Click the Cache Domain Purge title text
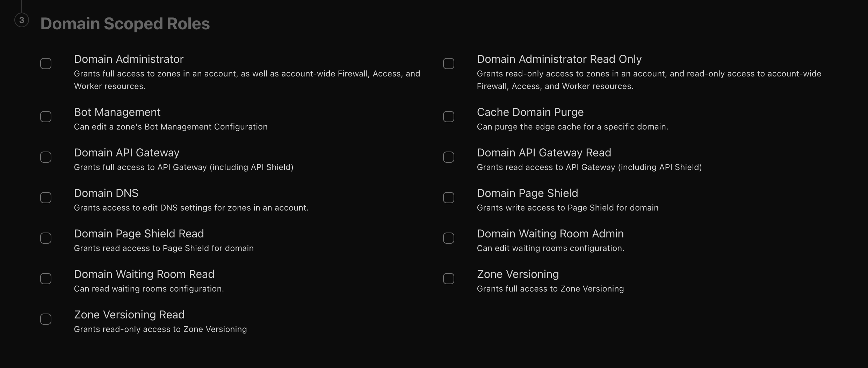Image resolution: width=868 pixels, height=368 pixels. (530, 112)
